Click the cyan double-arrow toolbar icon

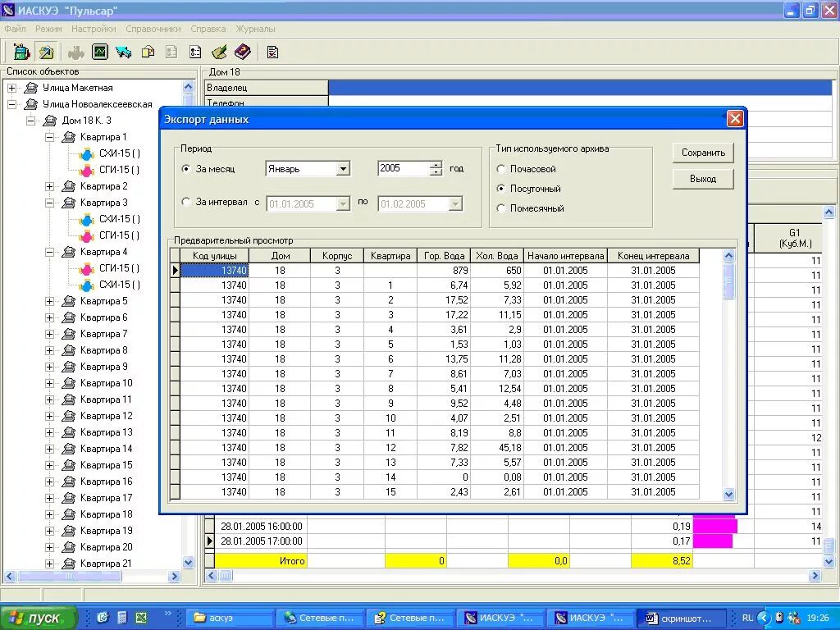124,52
